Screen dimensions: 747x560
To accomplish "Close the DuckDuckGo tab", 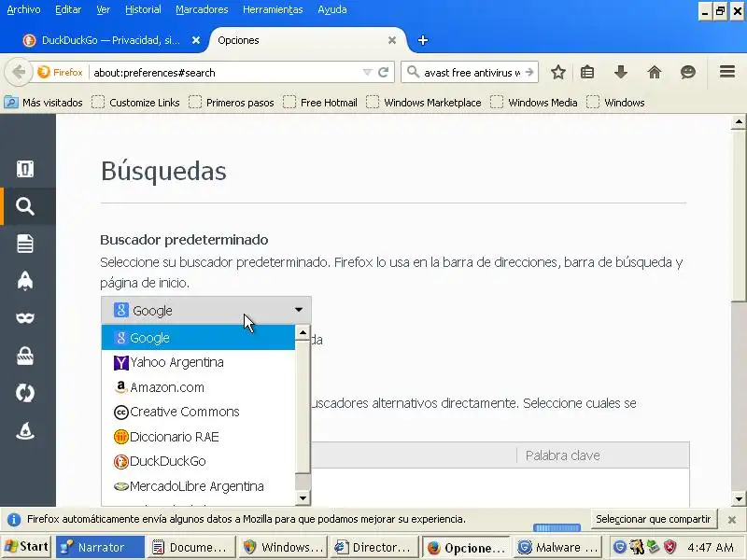I will (x=196, y=40).
